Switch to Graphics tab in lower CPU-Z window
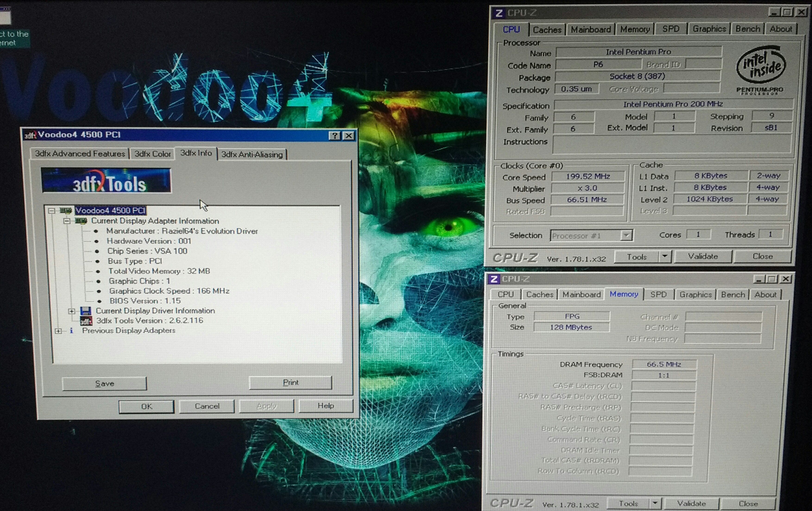The width and height of the screenshot is (812, 511). pos(695,295)
